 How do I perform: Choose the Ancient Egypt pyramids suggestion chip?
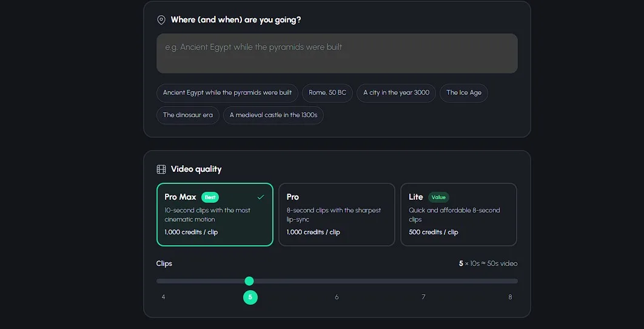[x=227, y=93]
